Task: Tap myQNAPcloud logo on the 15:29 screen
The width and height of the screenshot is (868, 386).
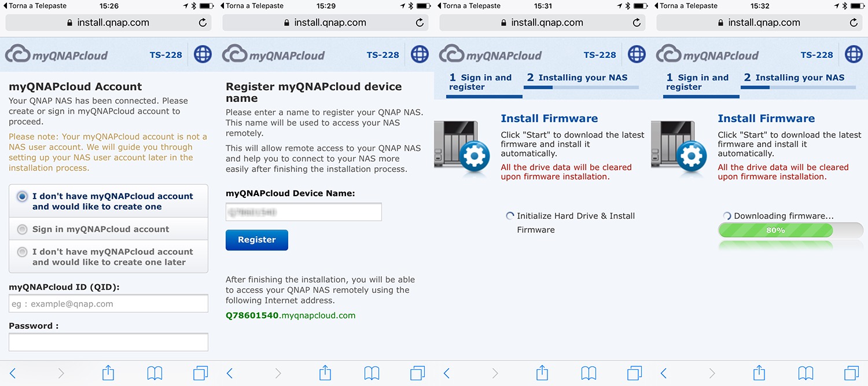Action: 273,54
